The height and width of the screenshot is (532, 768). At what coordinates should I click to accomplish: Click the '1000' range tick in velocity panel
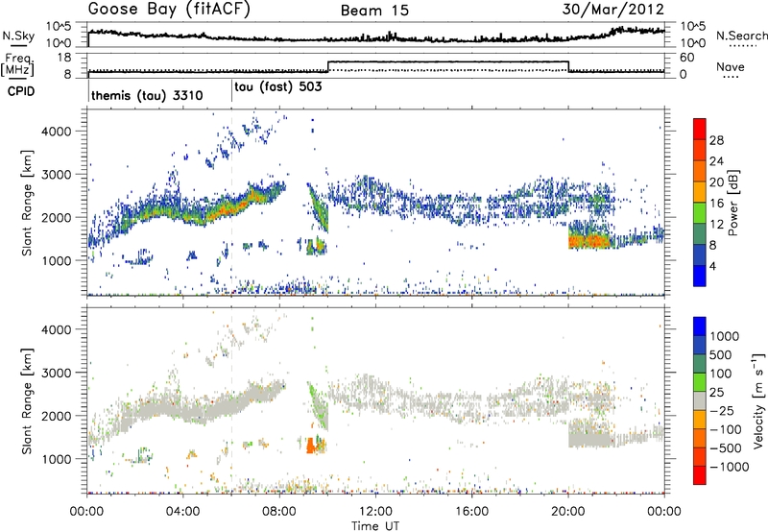[x=56, y=459]
